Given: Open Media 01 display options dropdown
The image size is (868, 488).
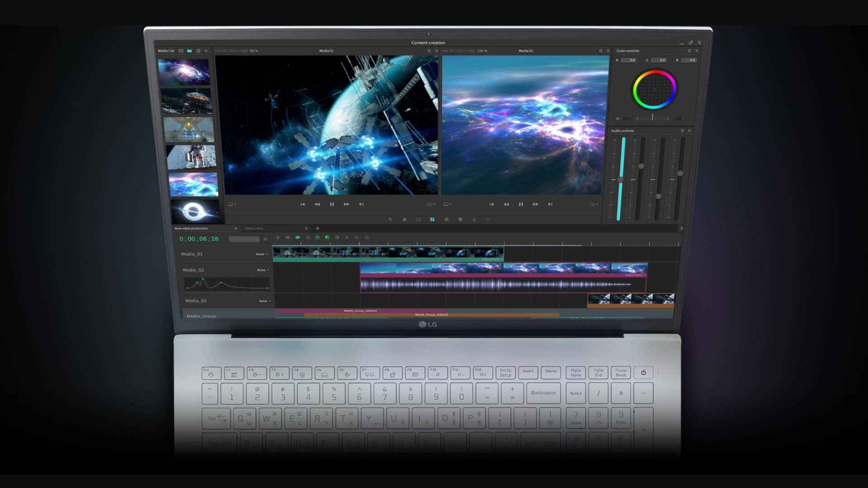Looking at the screenshot, I should click(232, 204).
